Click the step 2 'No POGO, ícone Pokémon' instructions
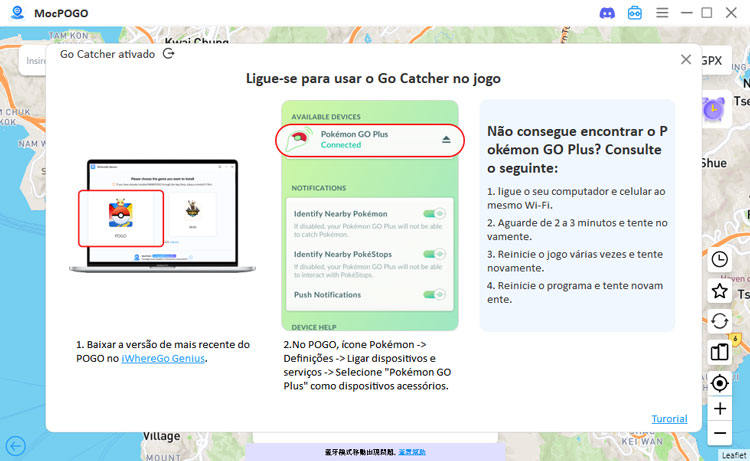This screenshot has height=461, width=750. tap(367, 365)
